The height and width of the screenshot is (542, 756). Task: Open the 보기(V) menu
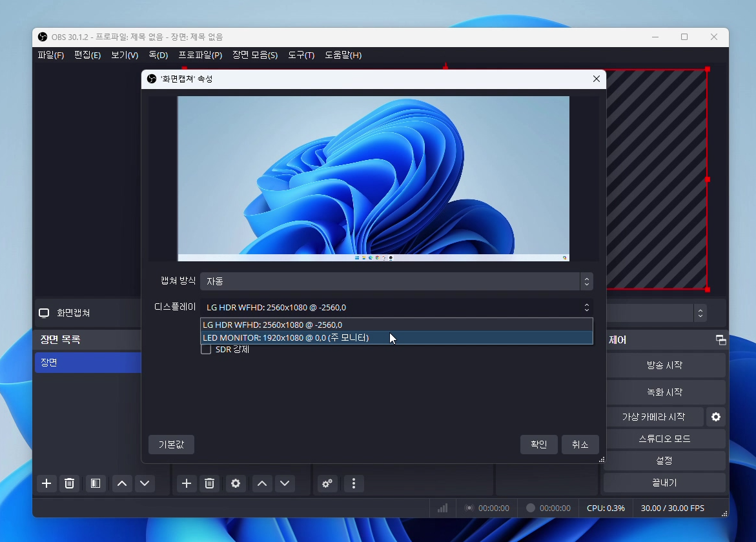[125, 55]
